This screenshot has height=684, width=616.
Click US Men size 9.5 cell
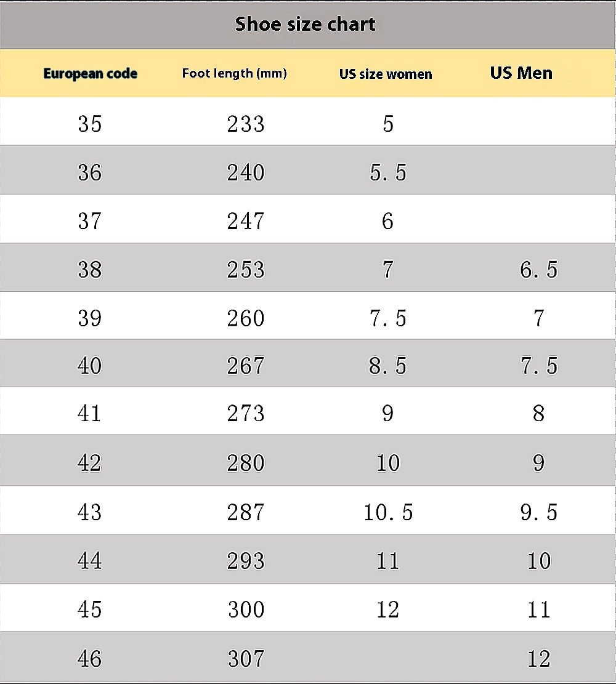click(x=539, y=512)
